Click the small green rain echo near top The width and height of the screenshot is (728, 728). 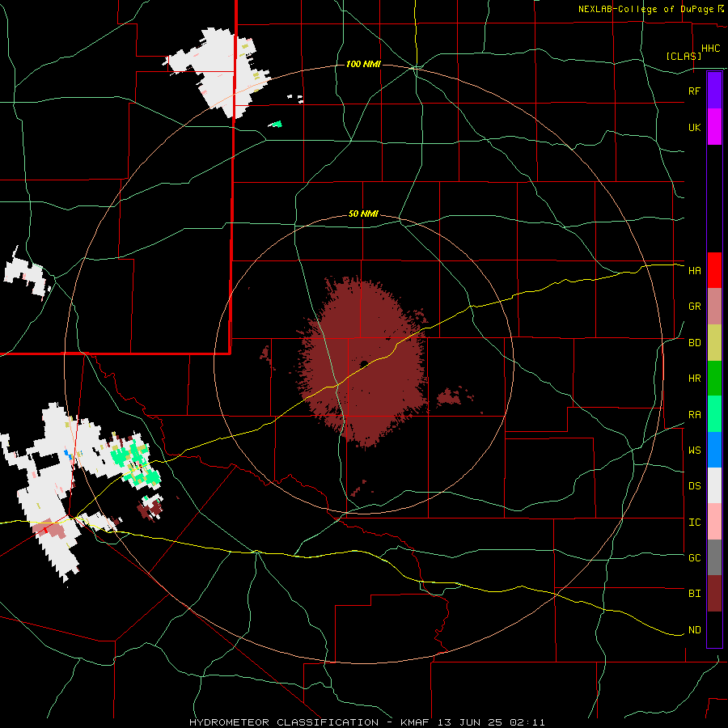(275, 124)
